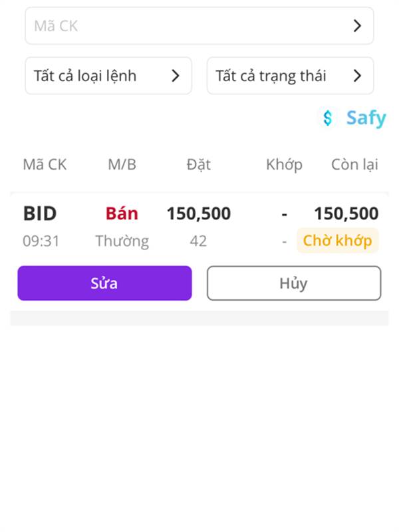Click the Đặt column header
The image size is (399, 532).
(x=198, y=165)
